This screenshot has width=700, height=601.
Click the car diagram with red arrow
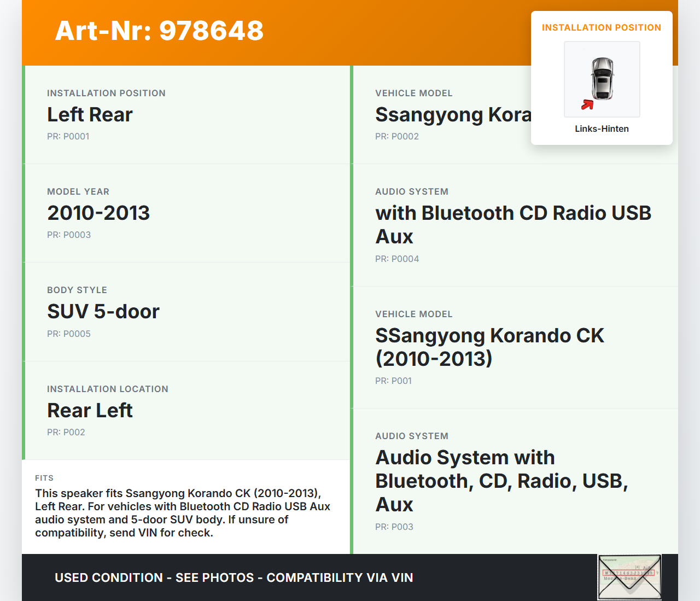[x=602, y=79]
